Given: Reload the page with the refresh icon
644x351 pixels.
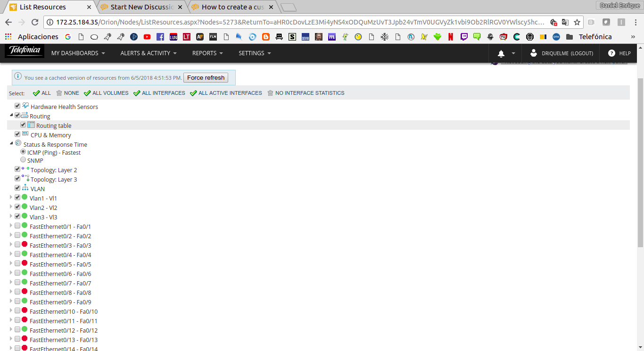Looking at the screenshot, I should coord(35,22).
